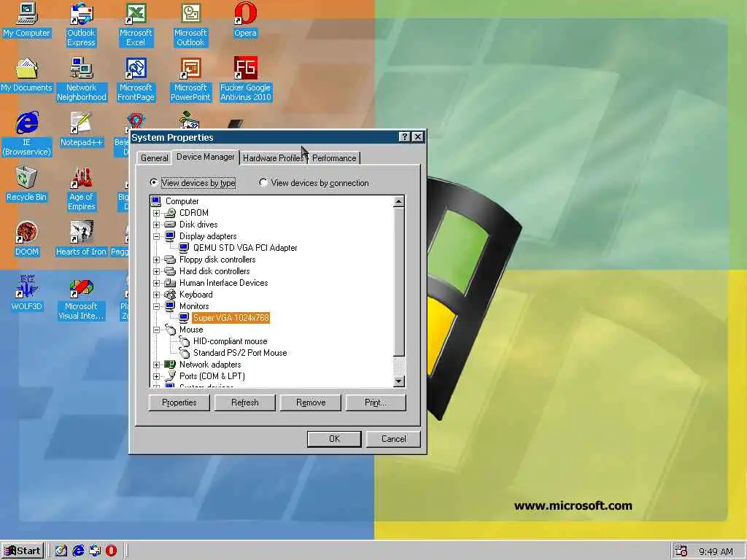Screen dimensions: 747x560
Task: Click the What's This help button
Action: 404,137
